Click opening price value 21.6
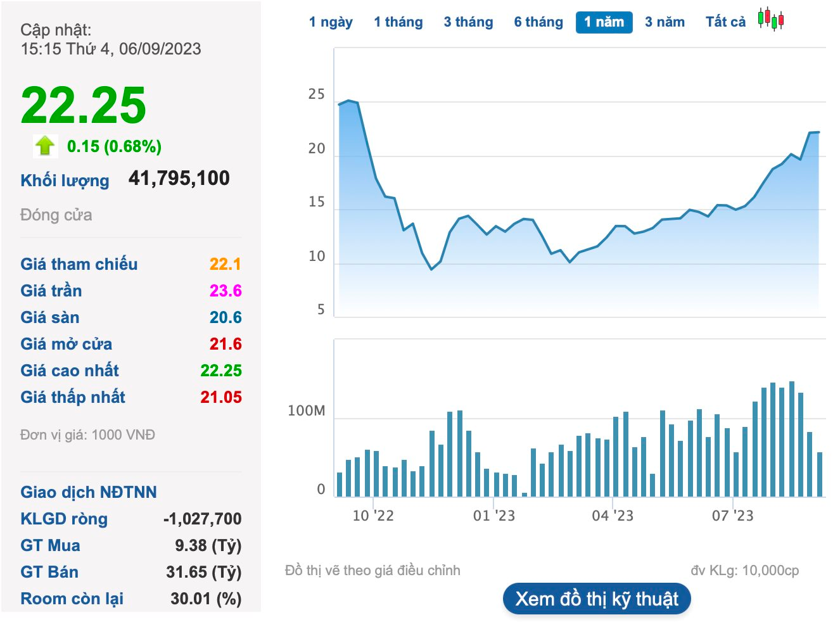 [226, 344]
